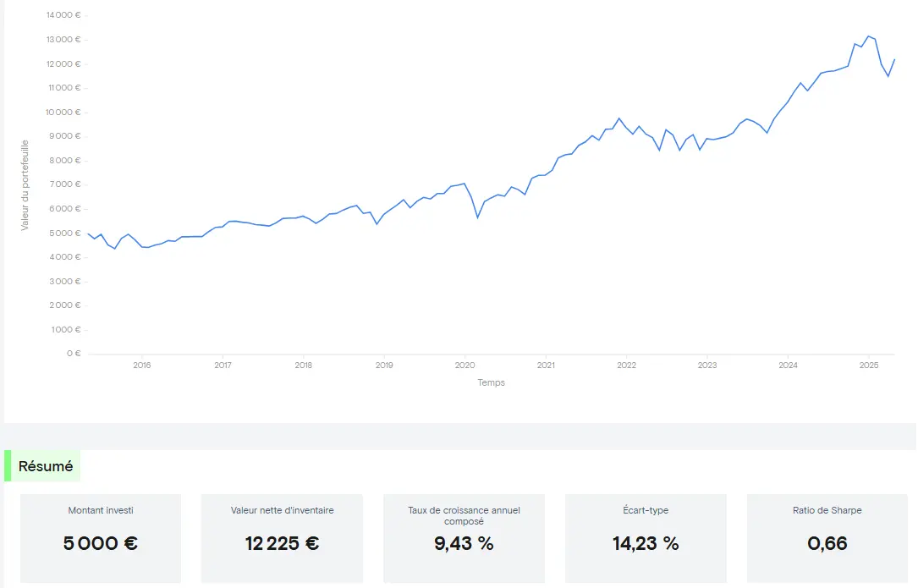This screenshot has width=918, height=588.
Task: Click the 0,66 Sharpe ratio value
Action: tap(827, 543)
